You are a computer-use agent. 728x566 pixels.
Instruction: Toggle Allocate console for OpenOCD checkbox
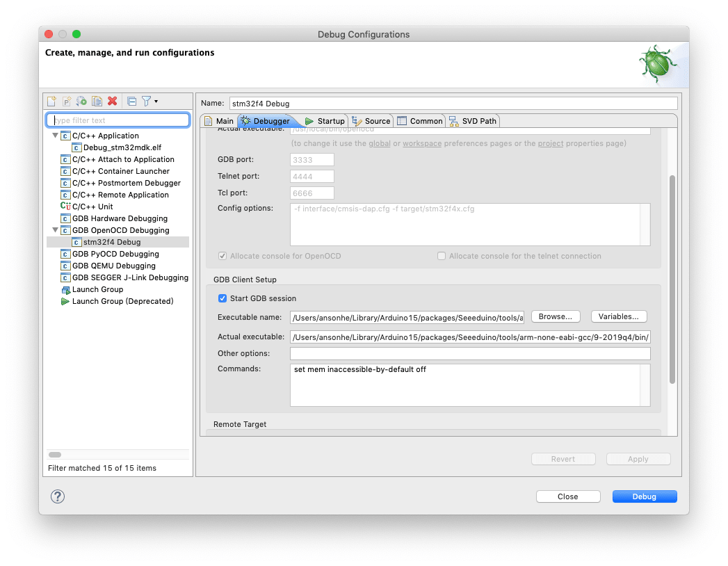point(223,257)
